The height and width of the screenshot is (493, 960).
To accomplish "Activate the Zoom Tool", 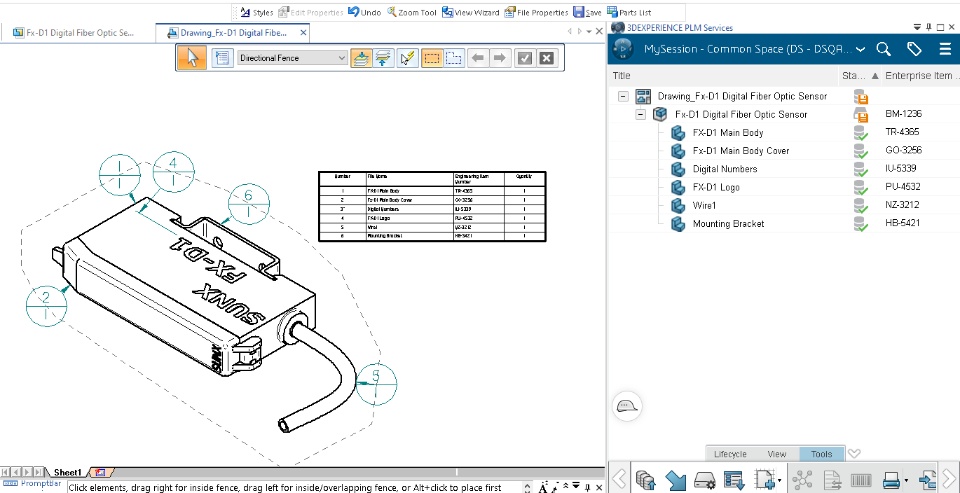I will click(x=411, y=12).
